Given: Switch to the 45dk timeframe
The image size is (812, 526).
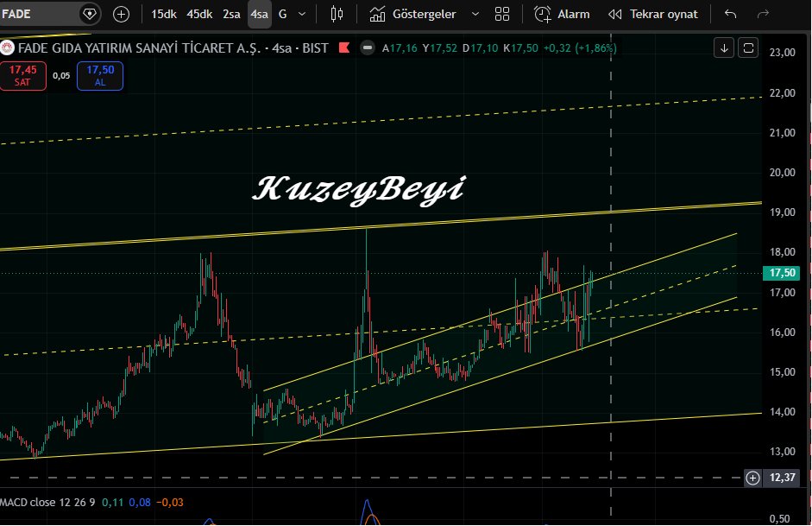Looking at the screenshot, I should (x=199, y=15).
